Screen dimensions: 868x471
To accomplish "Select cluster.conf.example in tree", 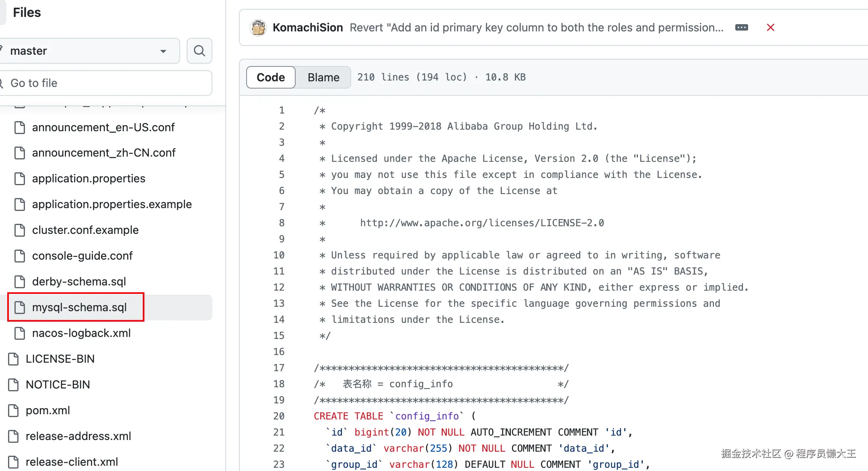I will point(85,230).
